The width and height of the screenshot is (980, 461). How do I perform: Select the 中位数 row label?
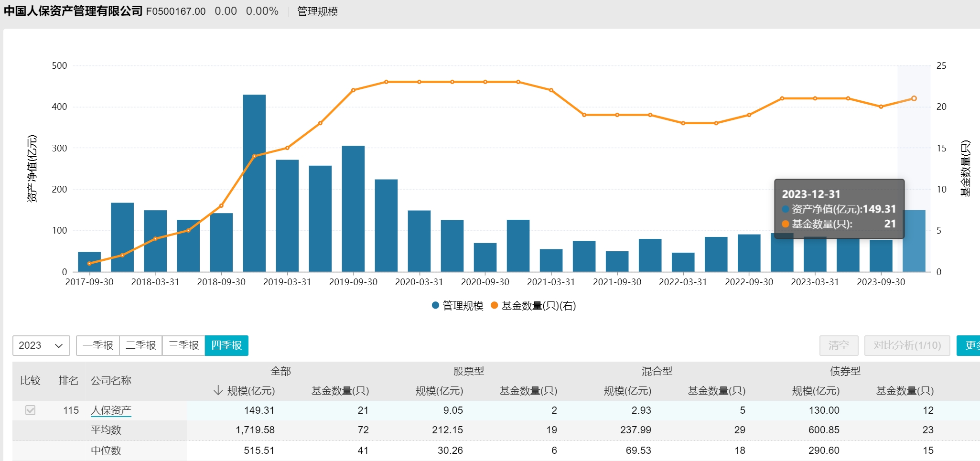pyautogui.click(x=106, y=450)
